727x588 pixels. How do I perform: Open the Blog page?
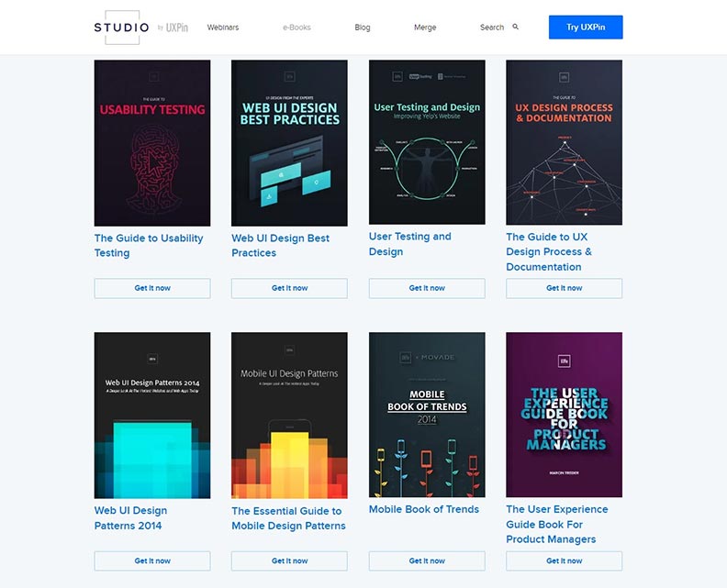pyautogui.click(x=363, y=28)
